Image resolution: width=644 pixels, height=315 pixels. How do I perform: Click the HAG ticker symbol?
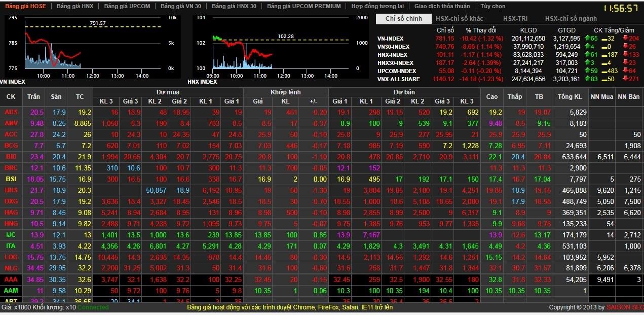pyautogui.click(x=11, y=213)
